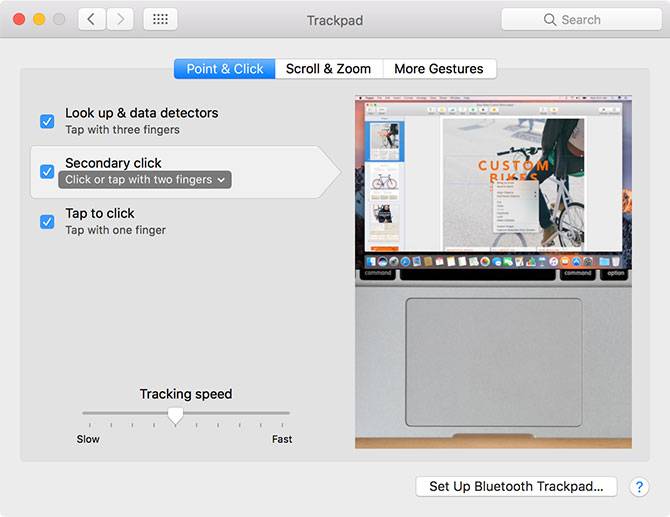The width and height of the screenshot is (670, 517).
Task: Click the trackpad illustration in the preview
Action: (494, 362)
